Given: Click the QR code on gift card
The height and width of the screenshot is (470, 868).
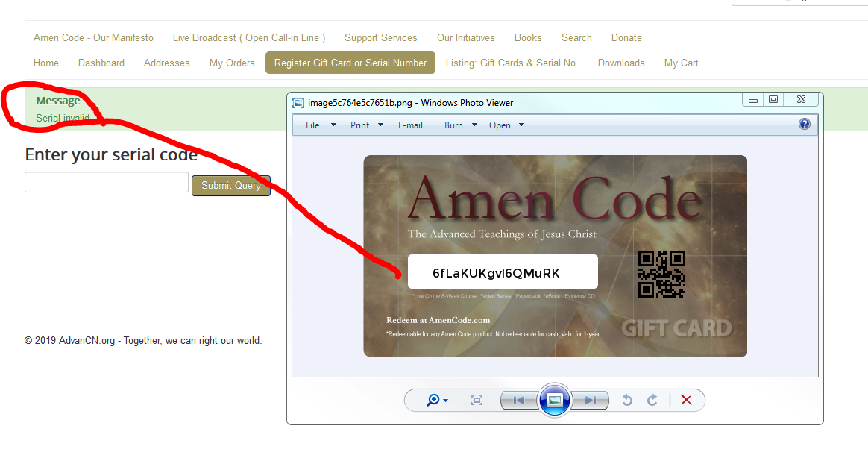Looking at the screenshot, I should [661, 274].
